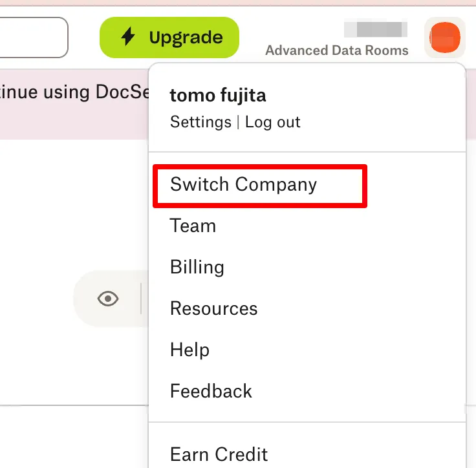Click the orange account avatar icon
Image resolution: width=476 pixels, height=468 pixels.
[x=445, y=37]
